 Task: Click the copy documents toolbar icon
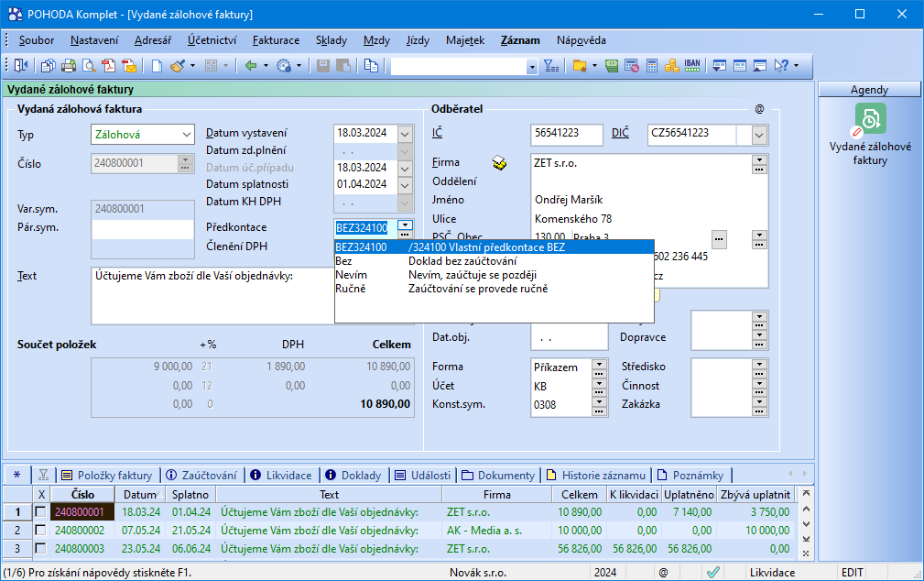[49, 65]
